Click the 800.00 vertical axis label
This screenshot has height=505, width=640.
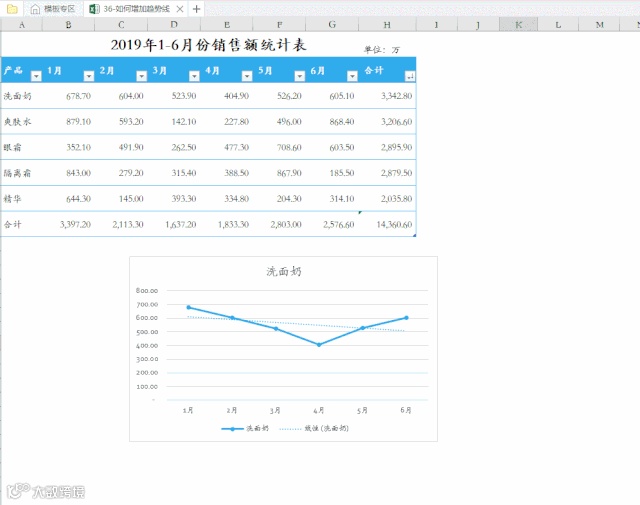click(147, 291)
